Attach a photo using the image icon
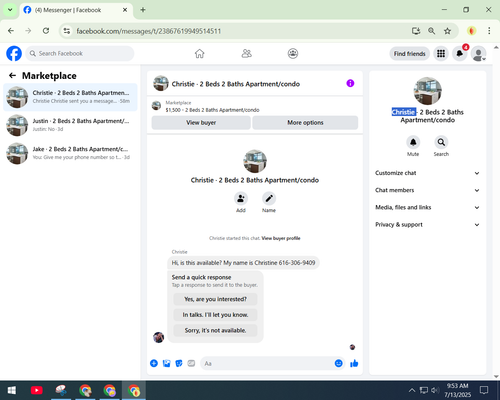 [x=166, y=363]
